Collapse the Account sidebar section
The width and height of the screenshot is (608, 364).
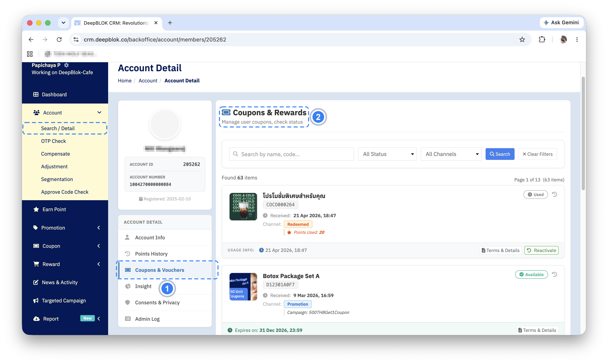click(x=65, y=113)
